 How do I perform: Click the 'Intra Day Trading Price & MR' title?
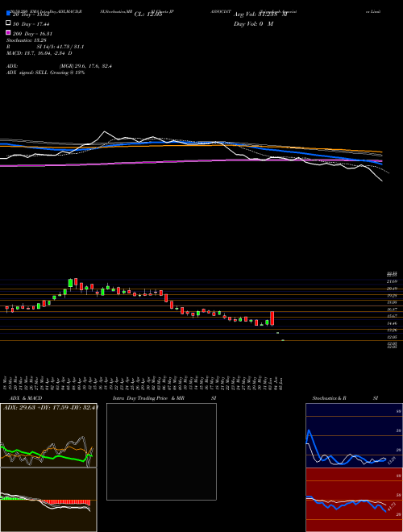point(148,398)
